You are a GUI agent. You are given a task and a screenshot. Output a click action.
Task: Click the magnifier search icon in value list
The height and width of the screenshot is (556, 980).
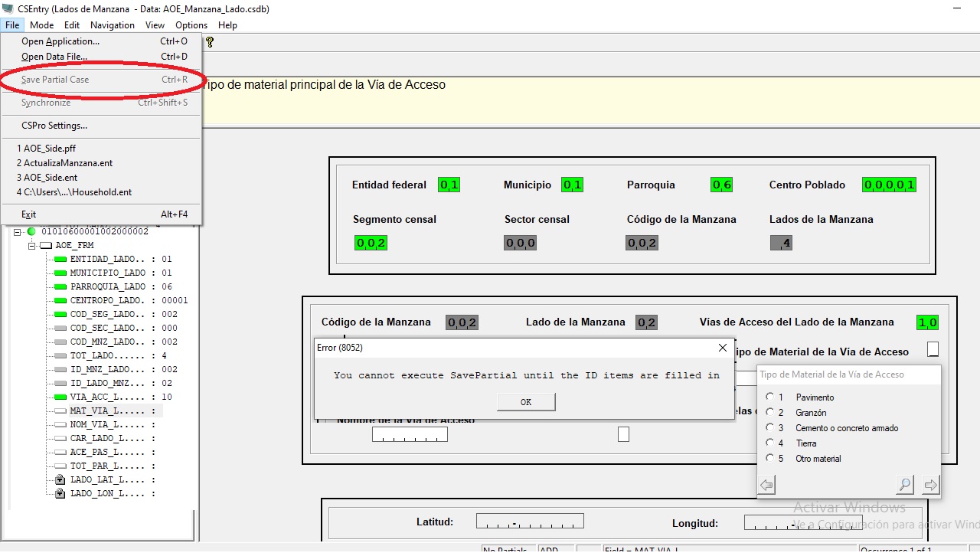point(905,484)
